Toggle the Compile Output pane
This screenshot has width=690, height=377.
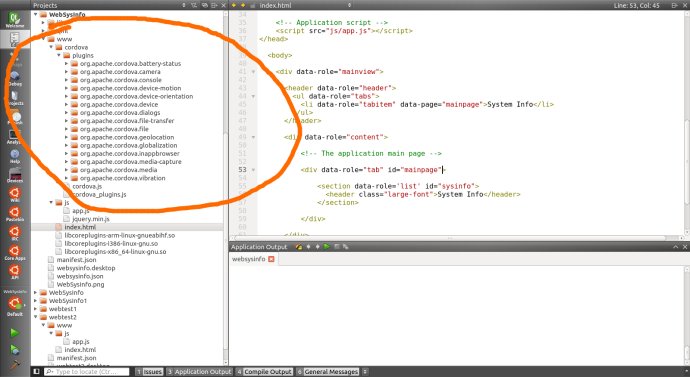264,372
